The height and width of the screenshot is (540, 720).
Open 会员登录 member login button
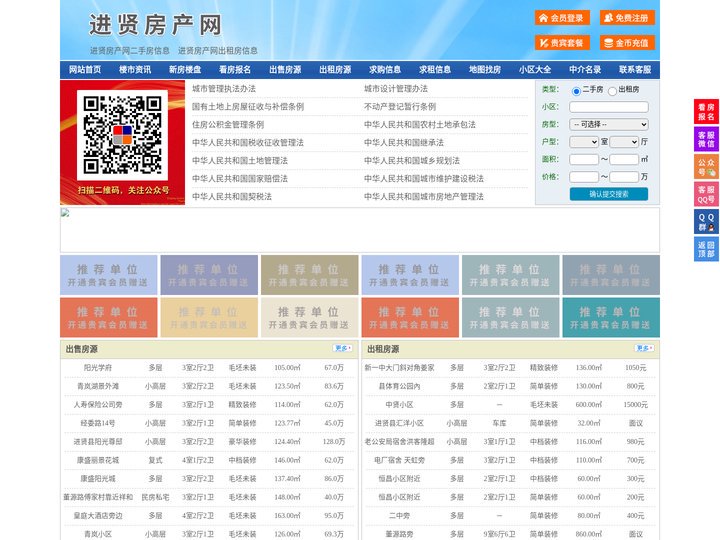point(562,18)
